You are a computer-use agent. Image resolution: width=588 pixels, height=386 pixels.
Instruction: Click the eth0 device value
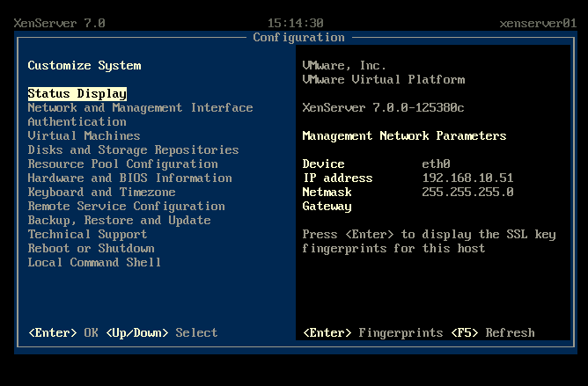[436, 164]
